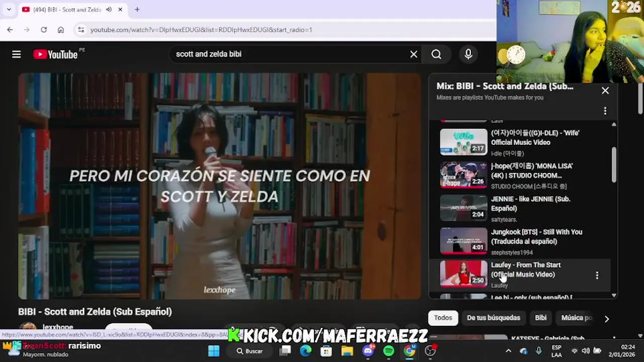Viewport: 644px width, 362px height.
Task: Show more filter chips with right arrow
Action: coord(607,319)
